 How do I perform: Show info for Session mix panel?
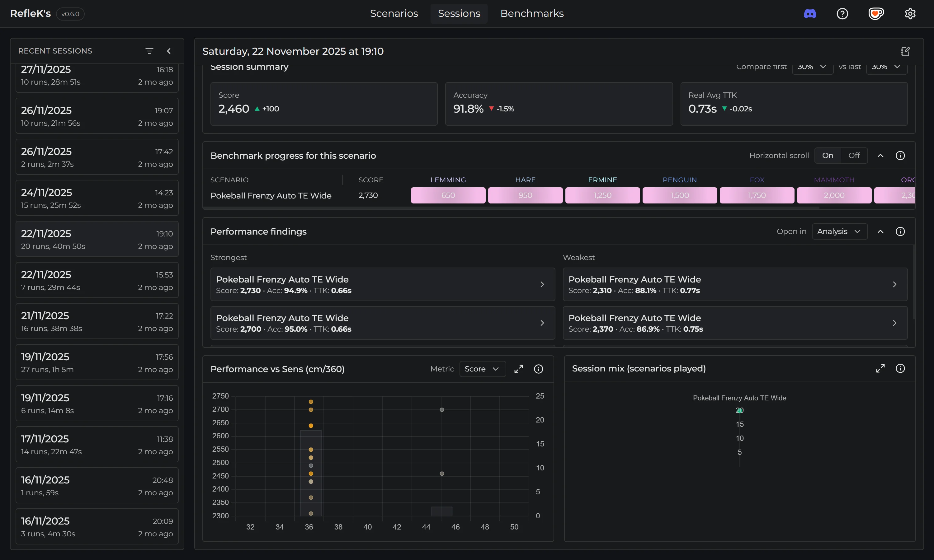tap(900, 368)
